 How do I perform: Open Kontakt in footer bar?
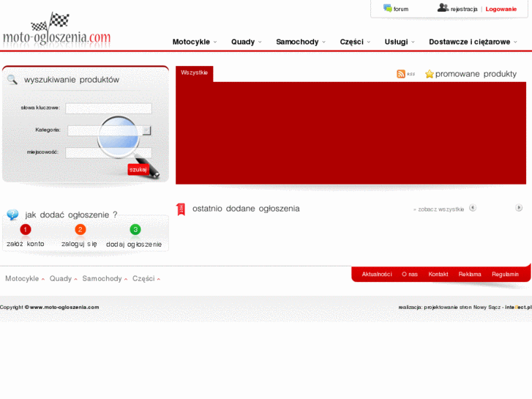click(x=438, y=274)
